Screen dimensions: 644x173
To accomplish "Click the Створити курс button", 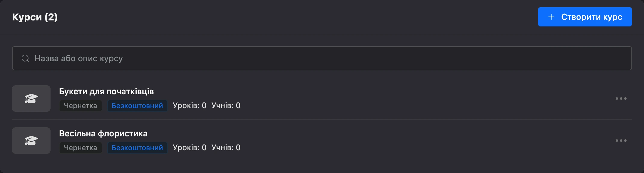I will tap(585, 17).
